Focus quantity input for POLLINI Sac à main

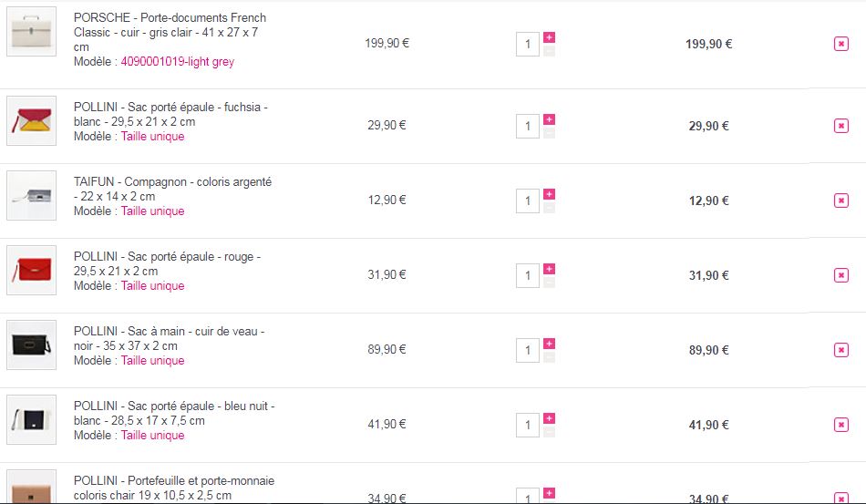point(528,350)
